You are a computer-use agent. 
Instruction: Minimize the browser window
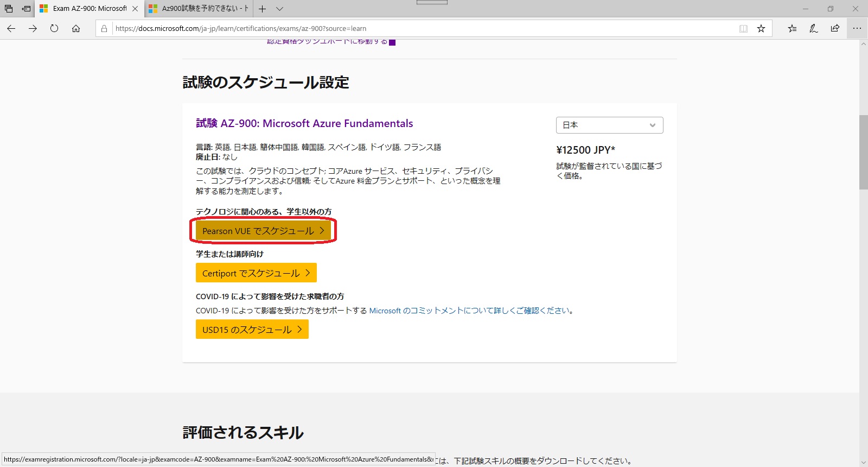pos(806,9)
